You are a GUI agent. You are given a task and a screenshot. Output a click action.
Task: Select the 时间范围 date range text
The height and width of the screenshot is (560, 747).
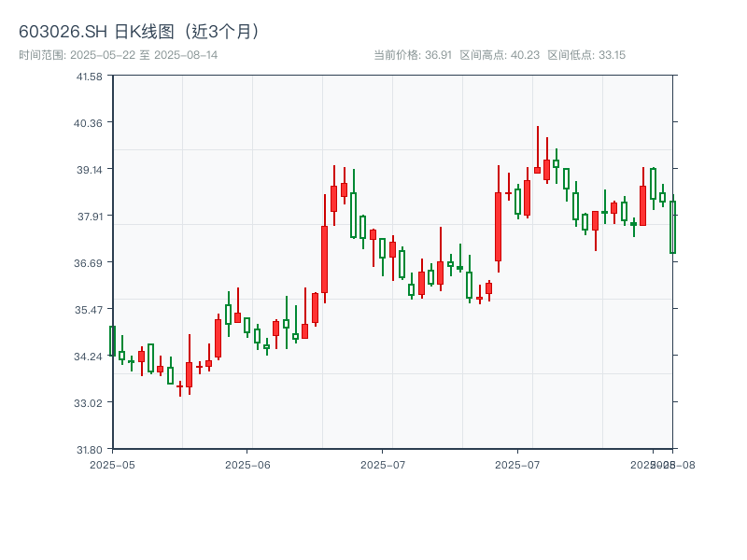coord(118,55)
